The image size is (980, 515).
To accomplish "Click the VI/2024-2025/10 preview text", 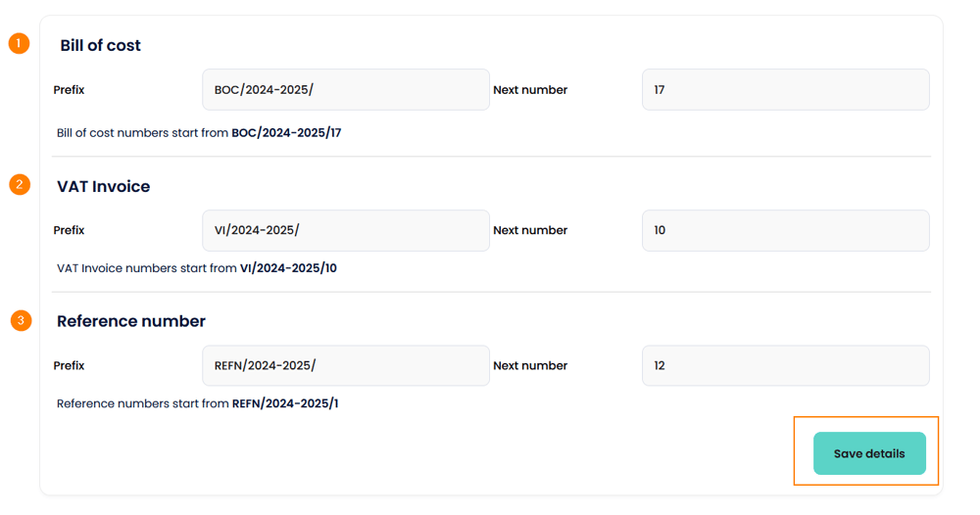I will pyautogui.click(x=288, y=268).
